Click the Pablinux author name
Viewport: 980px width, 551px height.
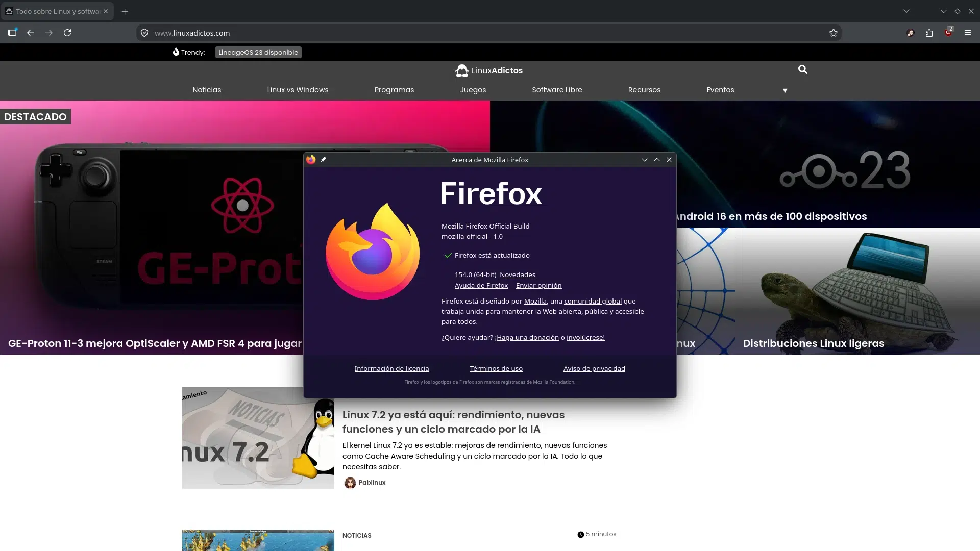(x=372, y=482)
